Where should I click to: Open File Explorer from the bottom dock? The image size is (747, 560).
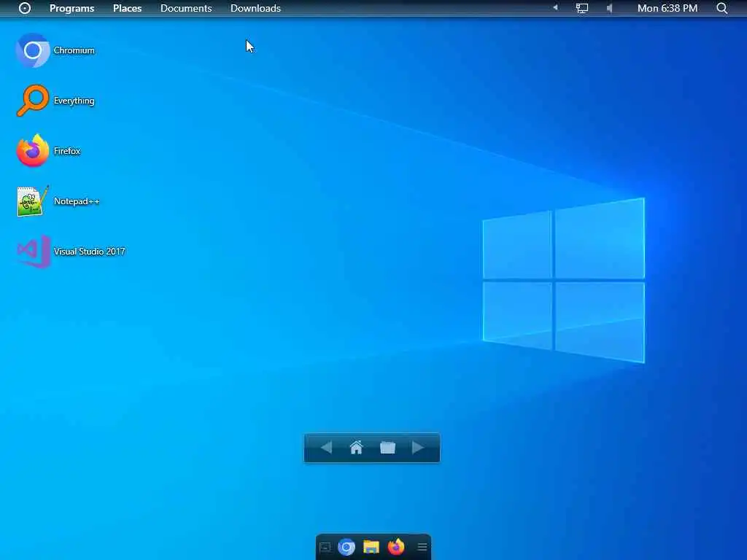371,547
